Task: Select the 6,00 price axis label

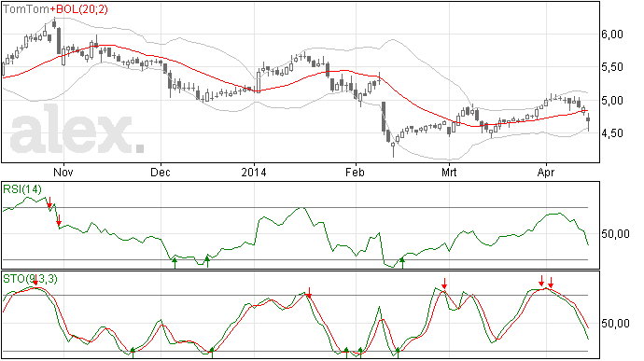Action: [x=612, y=35]
